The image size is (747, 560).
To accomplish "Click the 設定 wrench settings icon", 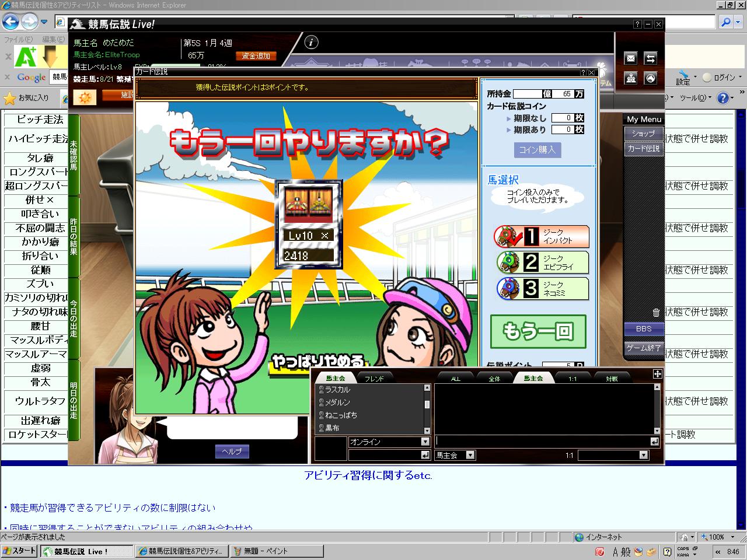I will coord(683,77).
